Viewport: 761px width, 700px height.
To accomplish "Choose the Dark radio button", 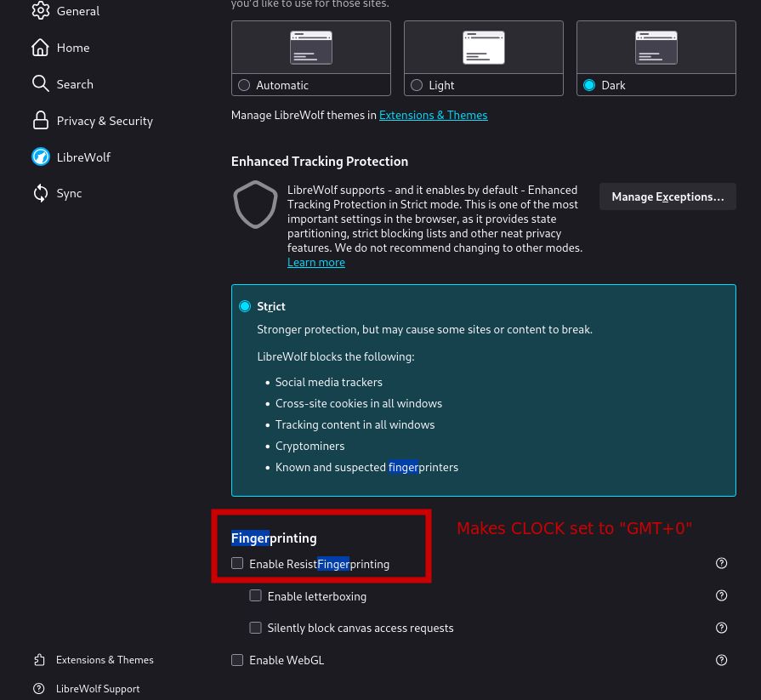I will click(589, 85).
